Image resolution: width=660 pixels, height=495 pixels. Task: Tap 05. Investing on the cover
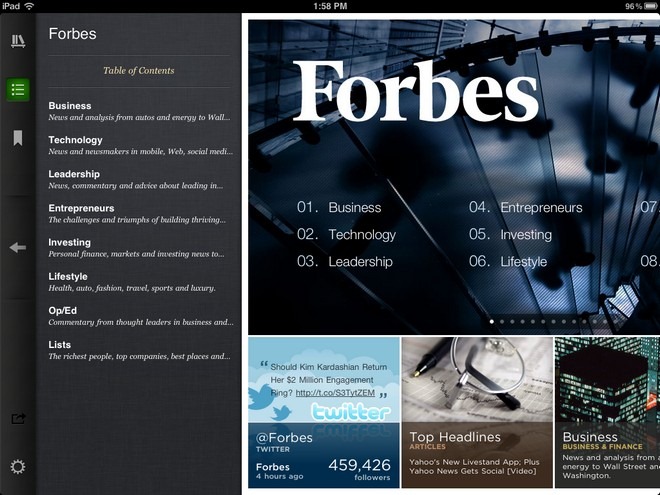pos(510,234)
